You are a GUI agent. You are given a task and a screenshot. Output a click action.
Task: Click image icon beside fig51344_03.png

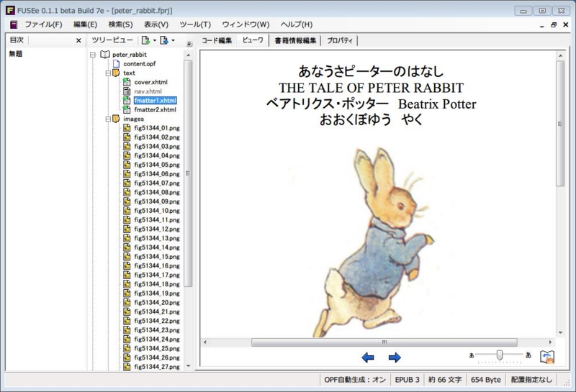(x=127, y=146)
